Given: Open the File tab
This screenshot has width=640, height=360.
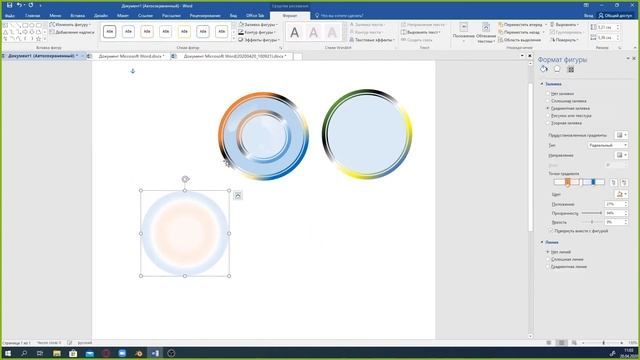Looking at the screenshot, I should pos(9,16).
